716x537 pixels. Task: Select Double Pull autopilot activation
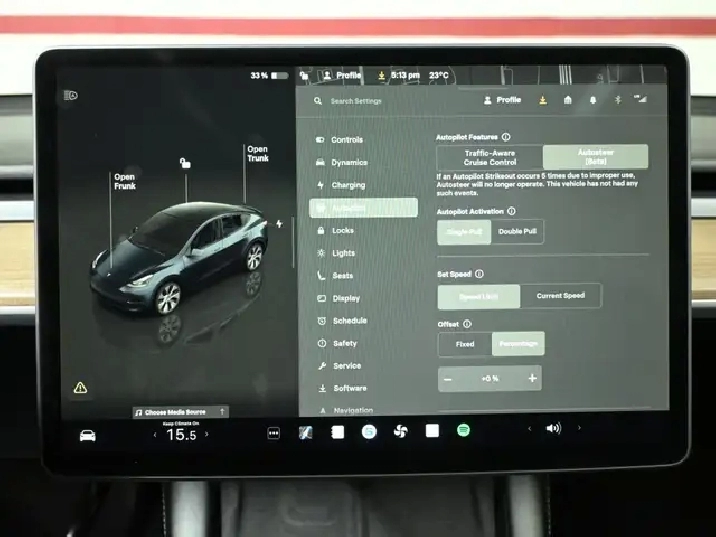click(517, 231)
